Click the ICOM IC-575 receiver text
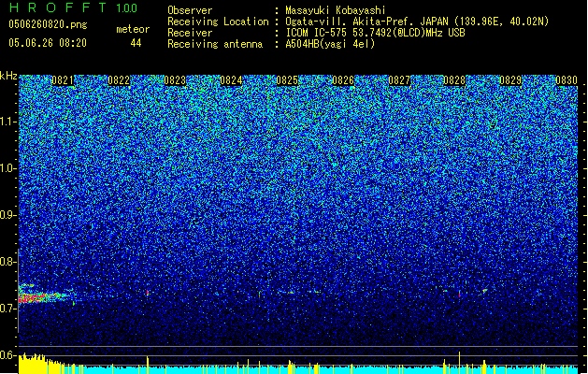The image size is (588, 374). click(x=375, y=33)
